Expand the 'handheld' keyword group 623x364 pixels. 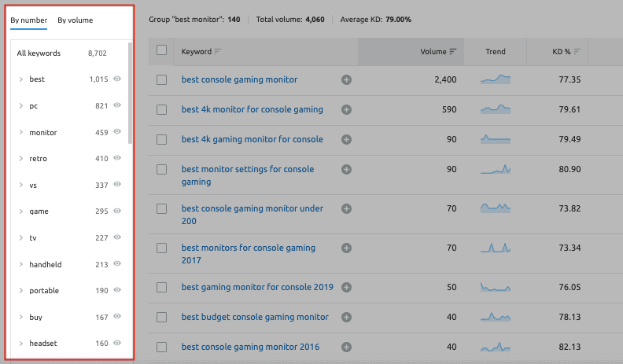tap(21, 264)
